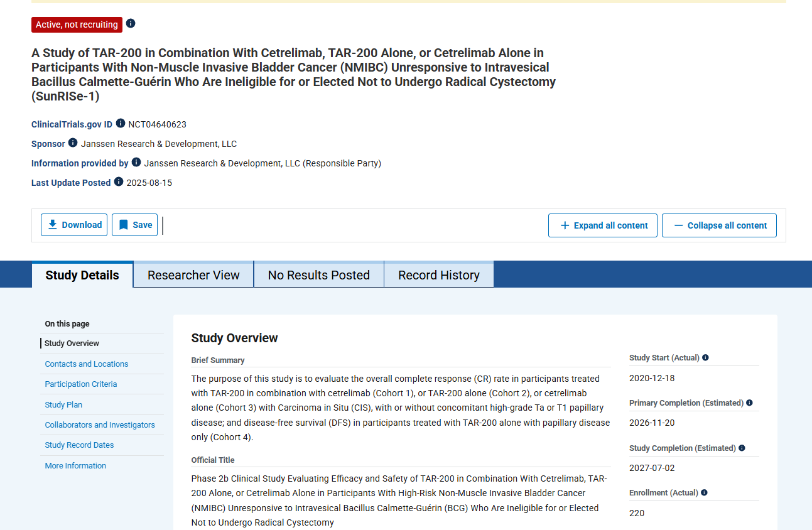The width and height of the screenshot is (812, 530).
Task: Go to Collaborators and Investigators section
Action: pyautogui.click(x=100, y=425)
